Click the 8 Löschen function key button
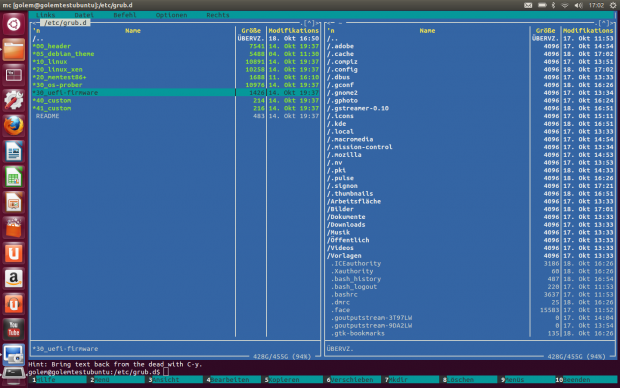 coord(470,380)
